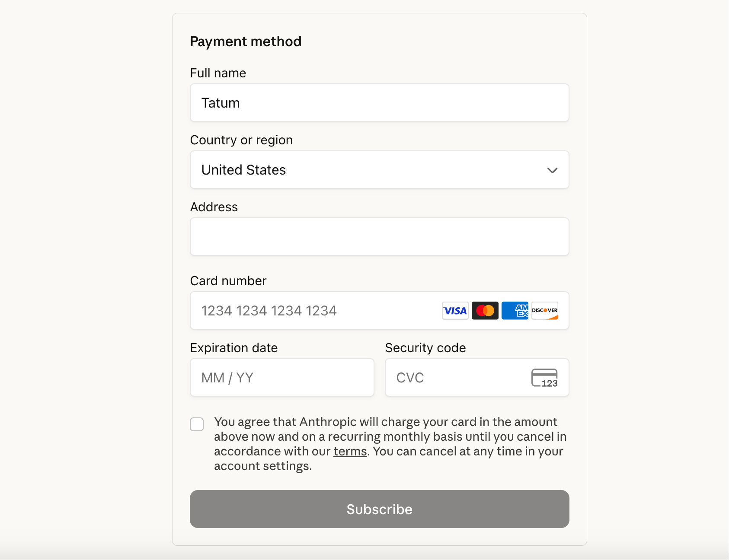The width and height of the screenshot is (729, 560).
Task: Click the "Security code" label
Action: click(x=425, y=348)
